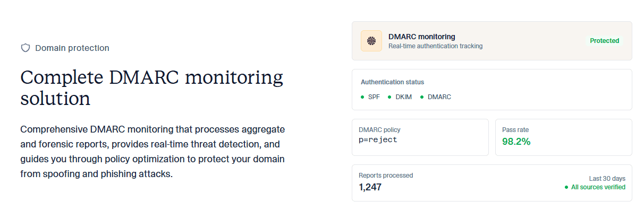Click the Pass rate card label

515,130
